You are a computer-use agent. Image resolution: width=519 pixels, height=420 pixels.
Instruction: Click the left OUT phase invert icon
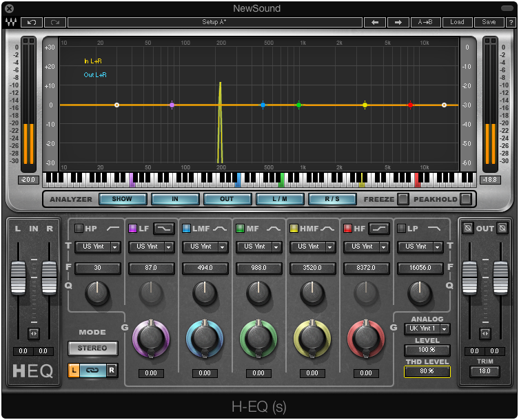[468, 228]
